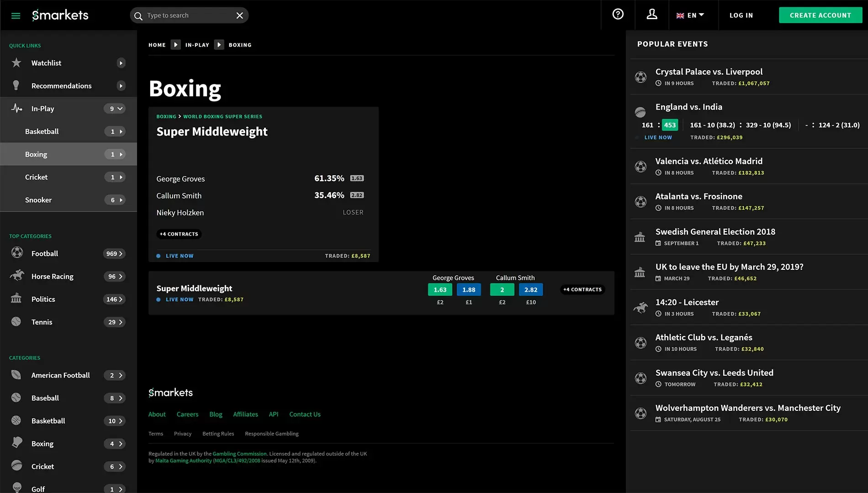Click the user account icon
Screen dimensions: 868x493
[652, 15]
